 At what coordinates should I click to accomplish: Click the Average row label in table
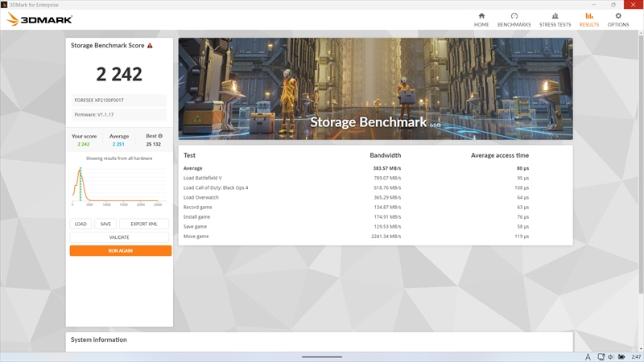(192, 168)
